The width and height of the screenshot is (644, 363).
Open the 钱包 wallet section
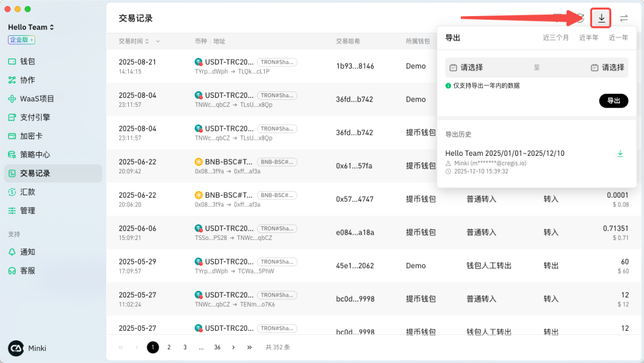27,61
